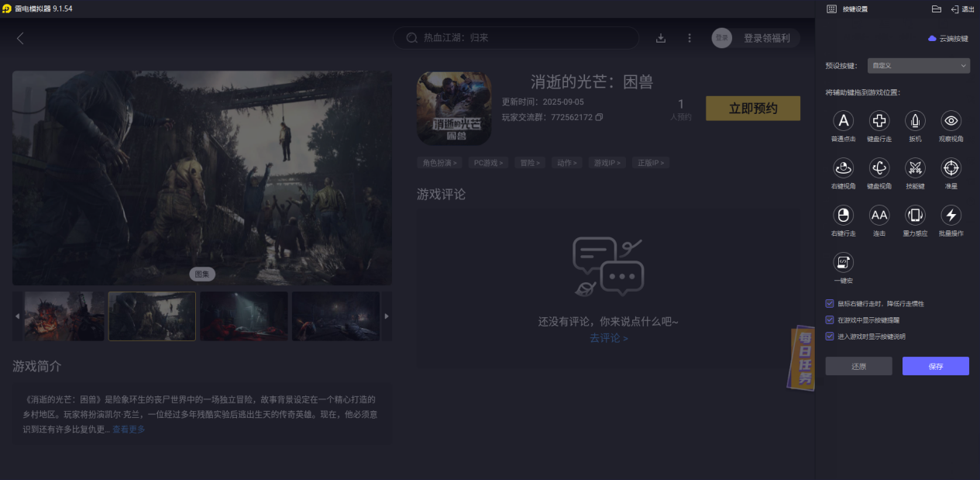
Task: Copy the player group number 772562172
Action: (x=599, y=118)
